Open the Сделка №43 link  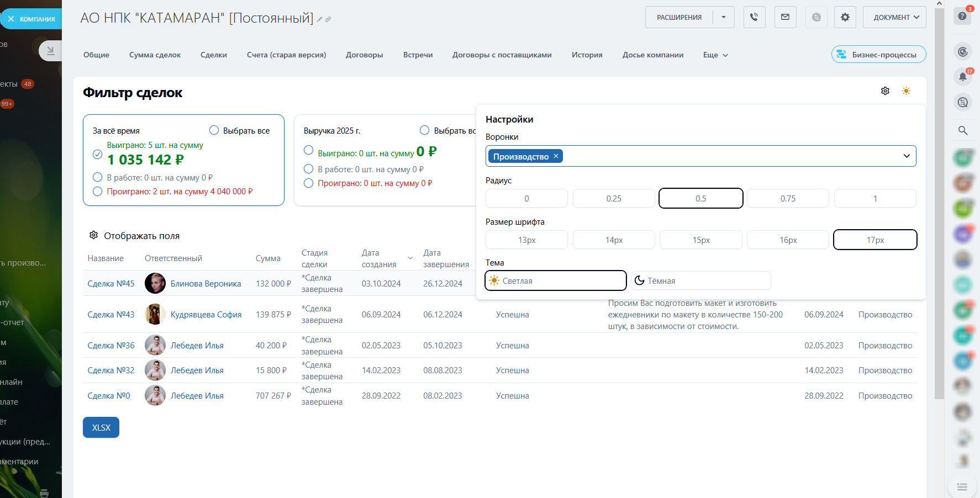pos(111,315)
